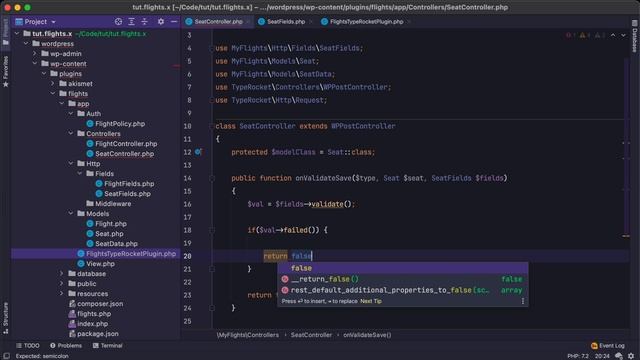Collapse the Controllers folder
Image resolution: width=640 pixels, height=360 pixels.
[x=71, y=133]
